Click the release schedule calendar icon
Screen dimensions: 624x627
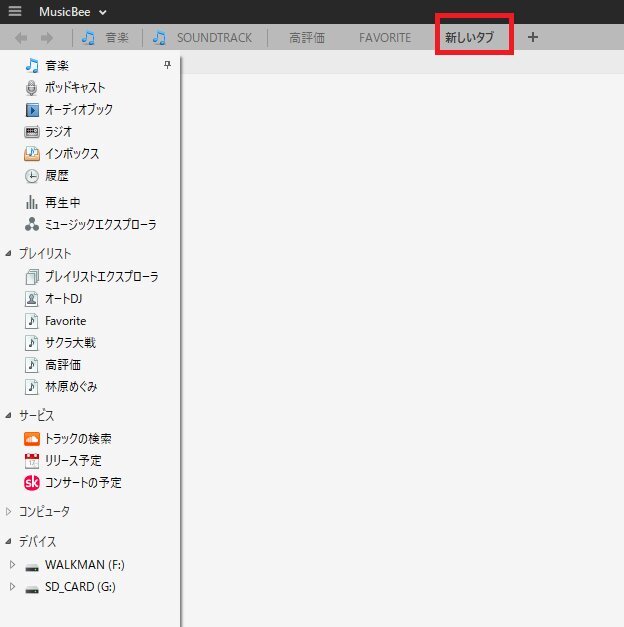(32, 461)
